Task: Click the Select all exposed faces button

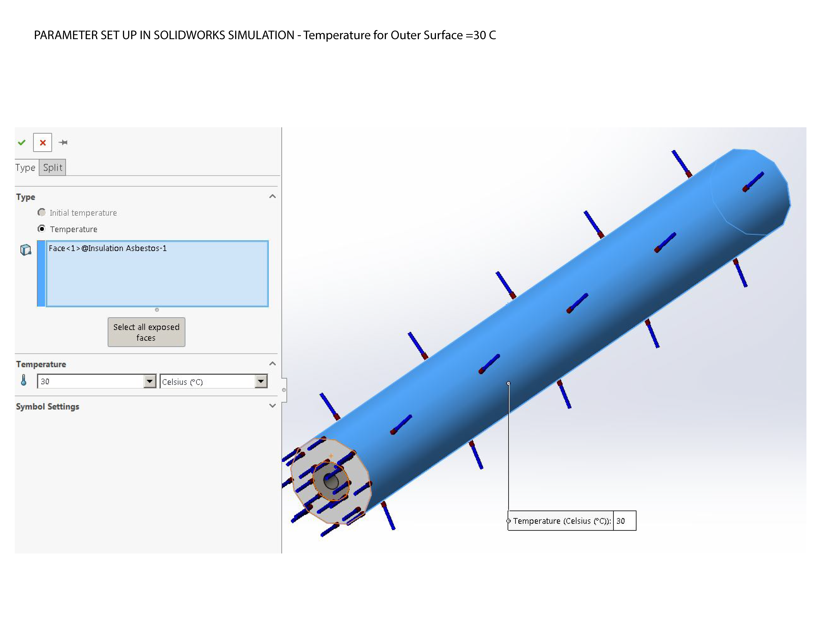Action: [146, 332]
